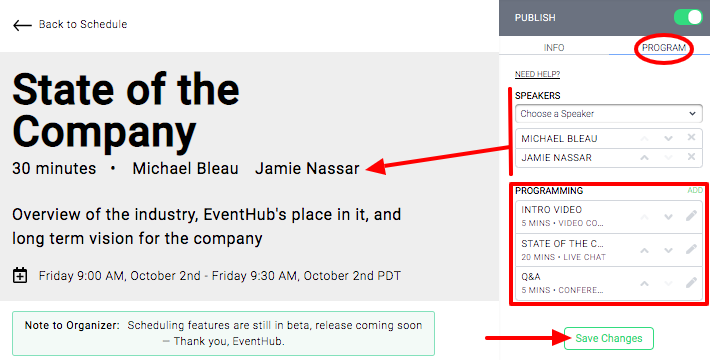Click the calendar add icon beside date
Image resolution: width=710 pixels, height=360 pixels.
coord(20,275)
